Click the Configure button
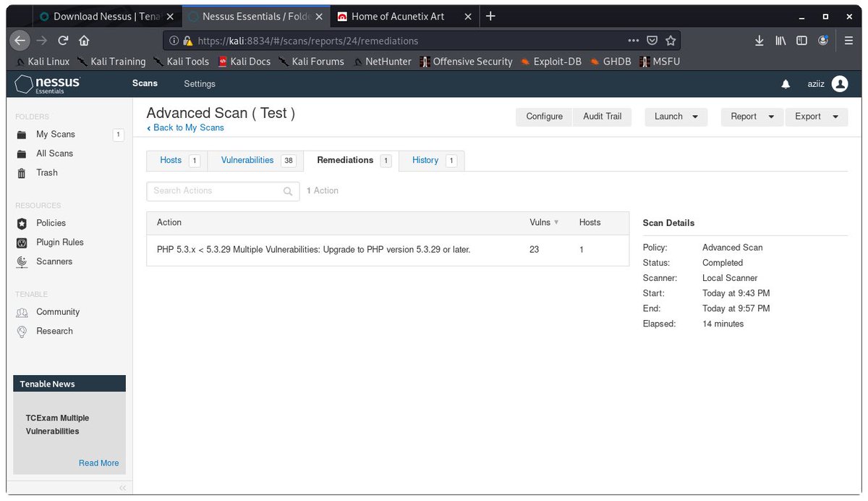 (545, 117)
